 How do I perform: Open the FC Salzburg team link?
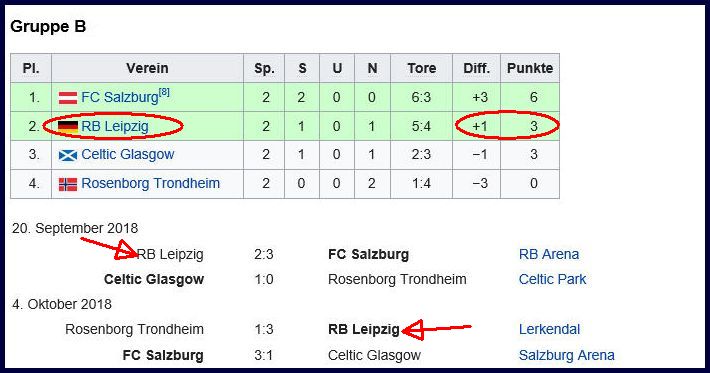pyautogui.click(x=120, y=97)
